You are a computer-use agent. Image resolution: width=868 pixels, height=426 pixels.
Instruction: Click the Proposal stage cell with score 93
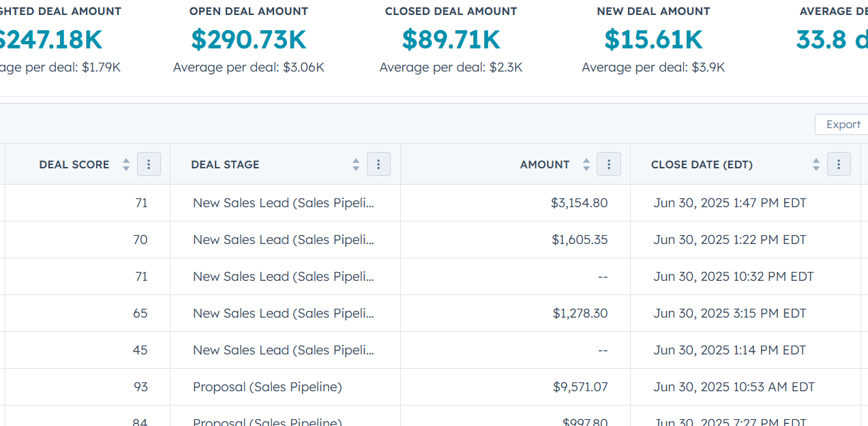[267, 386]
